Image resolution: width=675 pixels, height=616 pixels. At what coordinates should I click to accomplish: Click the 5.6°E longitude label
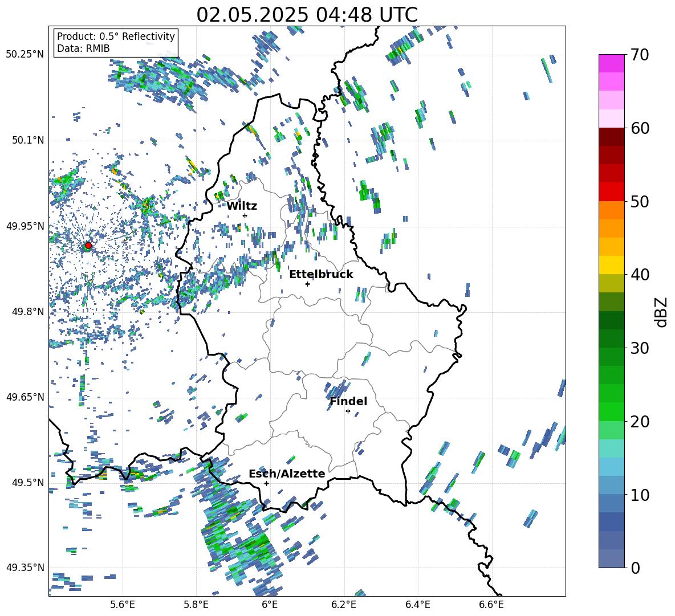coord(123,605)
